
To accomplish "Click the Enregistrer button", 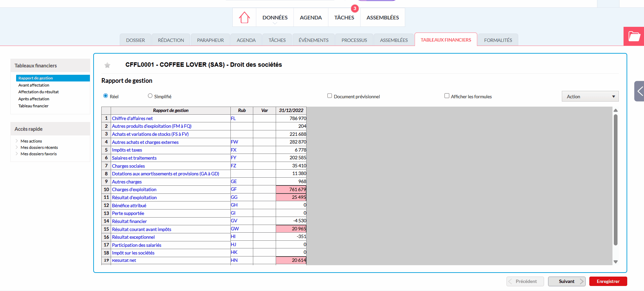I will [x=608, y=281].
